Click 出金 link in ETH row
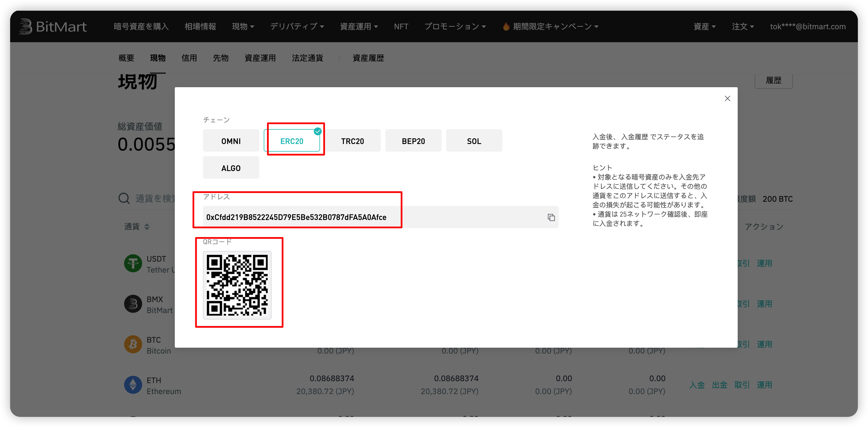Viewport: 868px width, 427px height. click(x=719, y=385)
